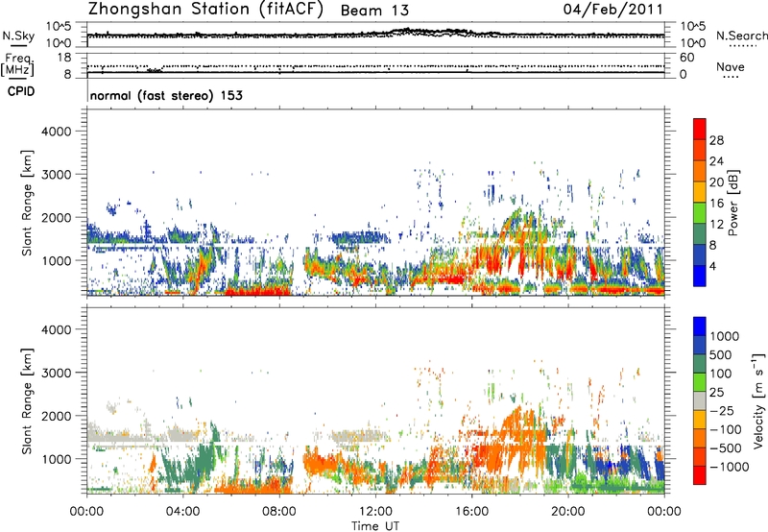
Task: Click the '-500' velocity colorbar value
Action: coord(727,448)
